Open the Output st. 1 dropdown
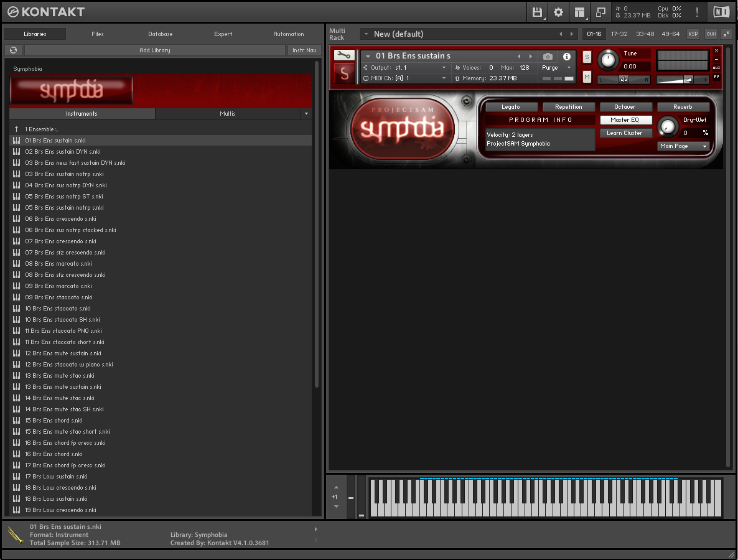 pyautogui.click(x=404, y=68)
